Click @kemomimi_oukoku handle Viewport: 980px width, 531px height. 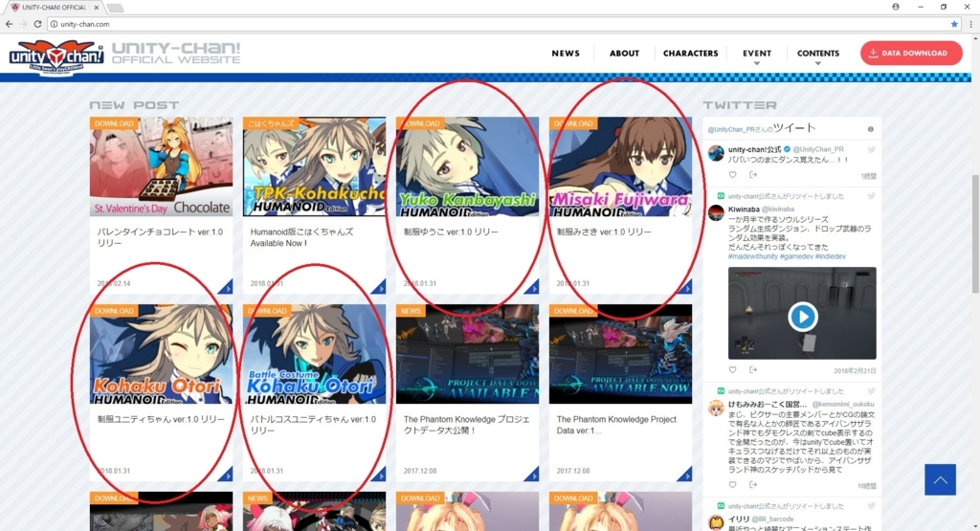tap(843, 404)
